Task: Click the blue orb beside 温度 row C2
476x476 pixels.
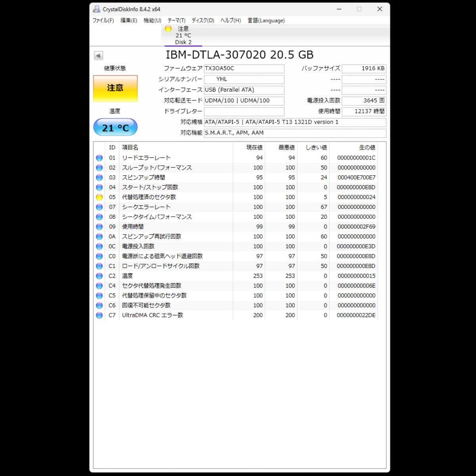Action: [99, 276]
